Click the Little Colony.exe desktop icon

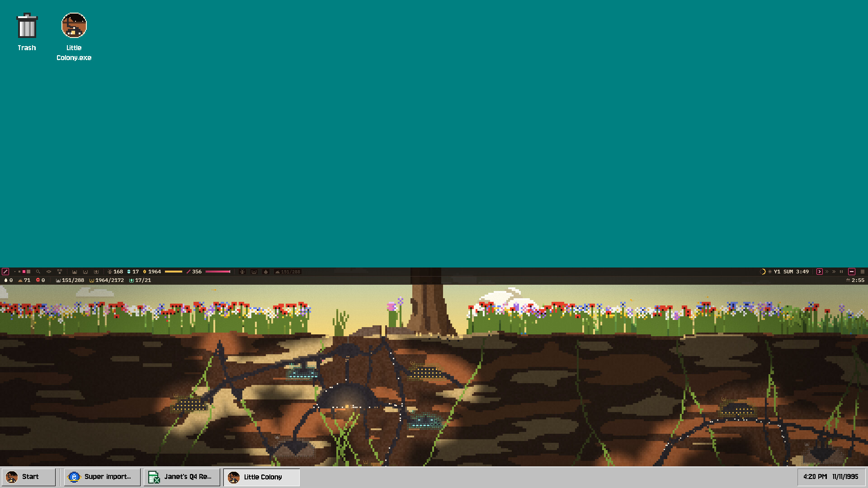74,37
